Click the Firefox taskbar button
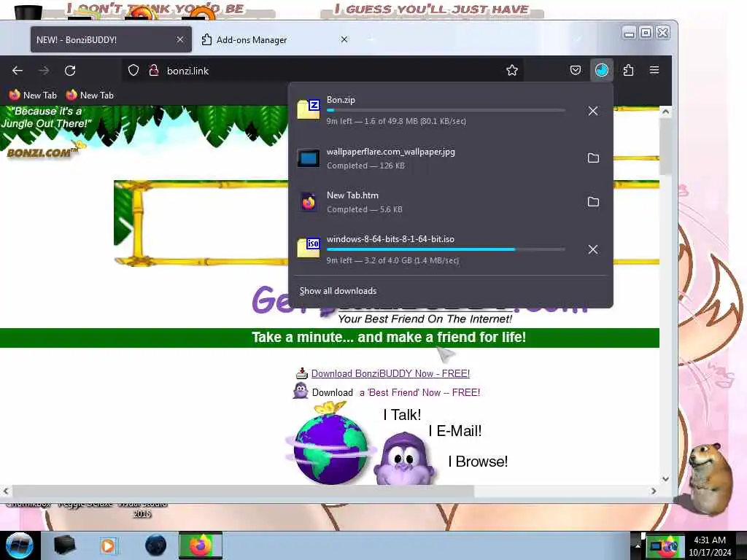This screenshot has width=747, height=560. [x=201, y=545]
